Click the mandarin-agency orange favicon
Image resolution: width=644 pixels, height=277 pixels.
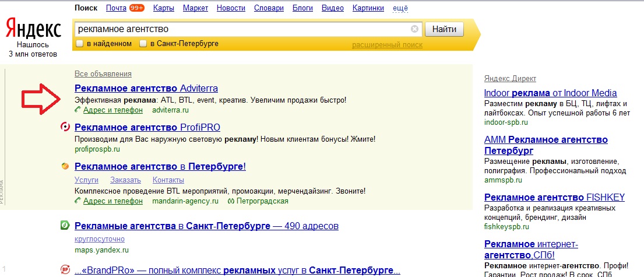tap(65, 166)
